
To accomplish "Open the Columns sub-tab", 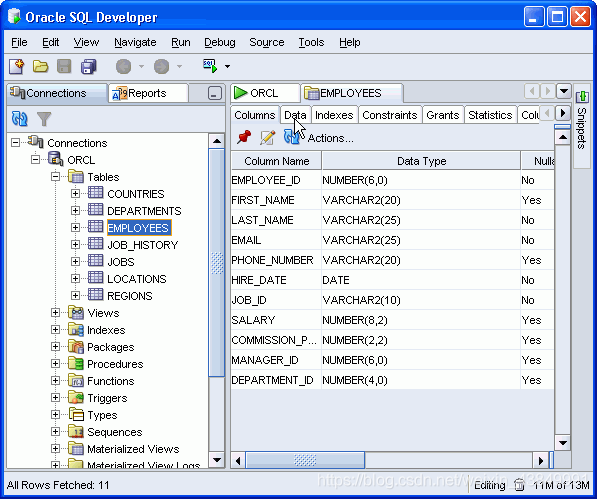I will 255,115.
